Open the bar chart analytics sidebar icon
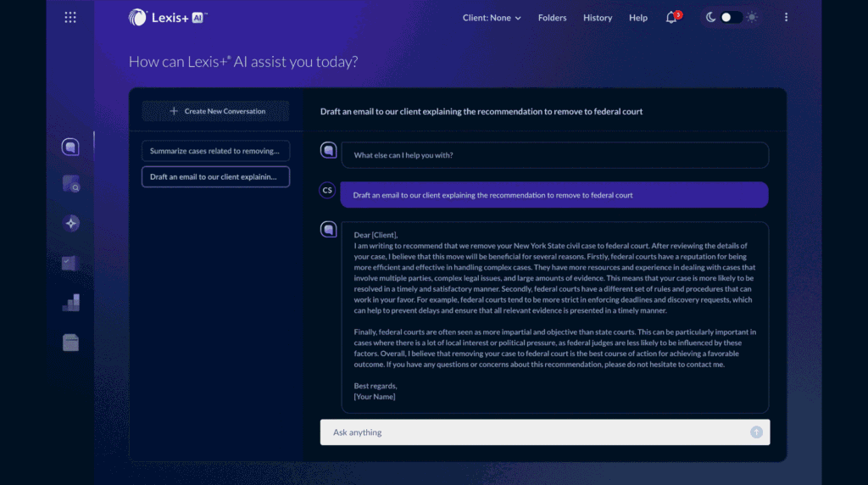868x485 pixels. (70, 303)
